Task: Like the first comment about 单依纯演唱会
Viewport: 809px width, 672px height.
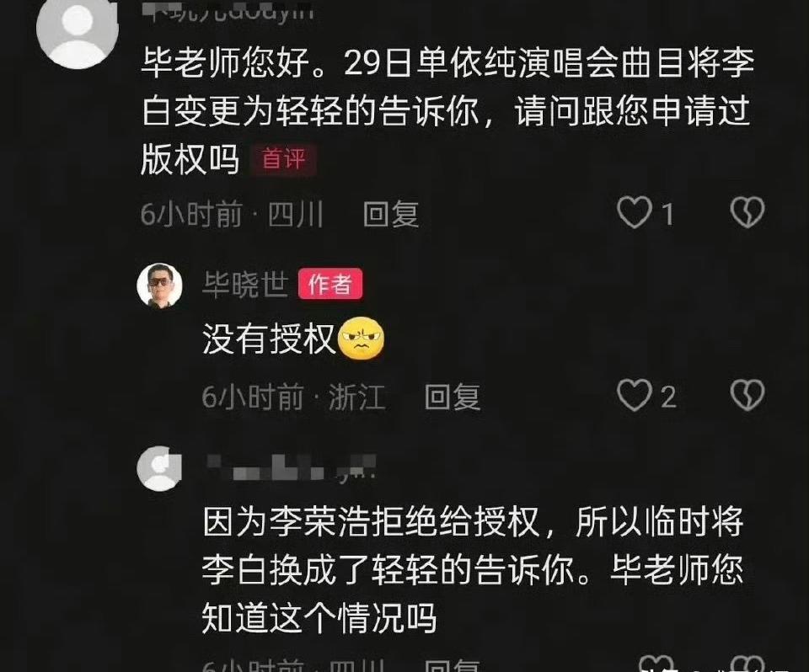Action: point(634,212)
